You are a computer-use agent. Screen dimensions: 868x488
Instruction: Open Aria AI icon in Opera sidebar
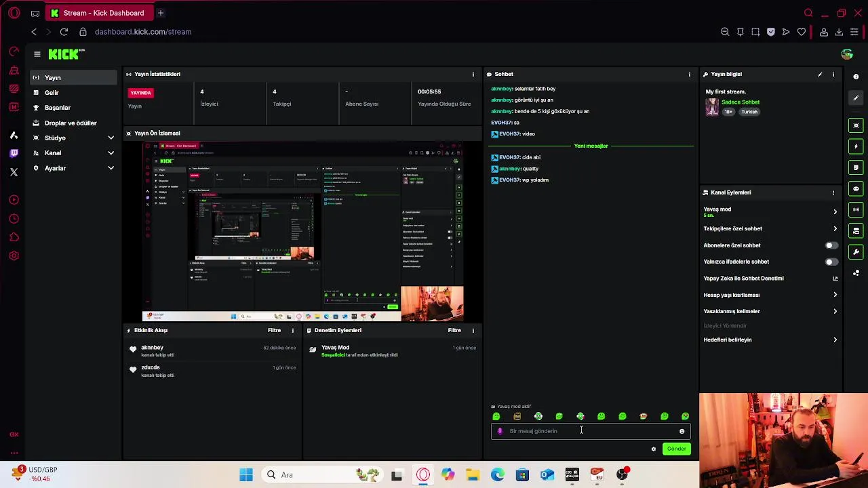tap(14, 135)
